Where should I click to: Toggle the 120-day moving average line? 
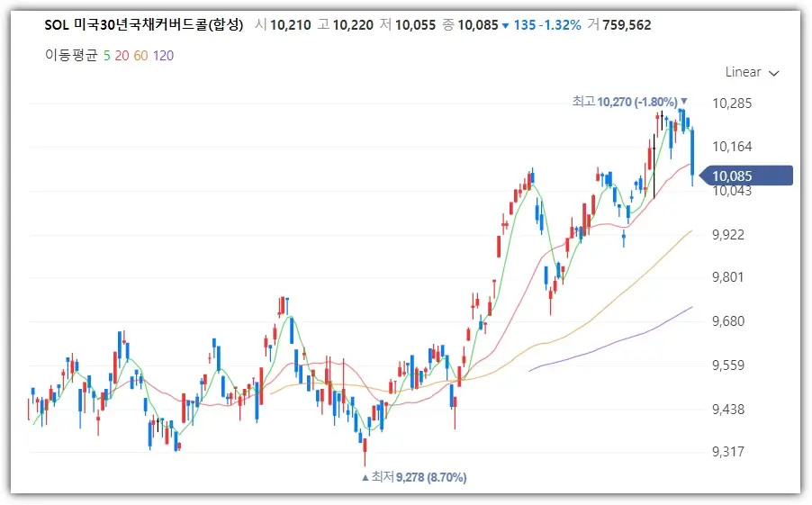[x=163, y=56]
